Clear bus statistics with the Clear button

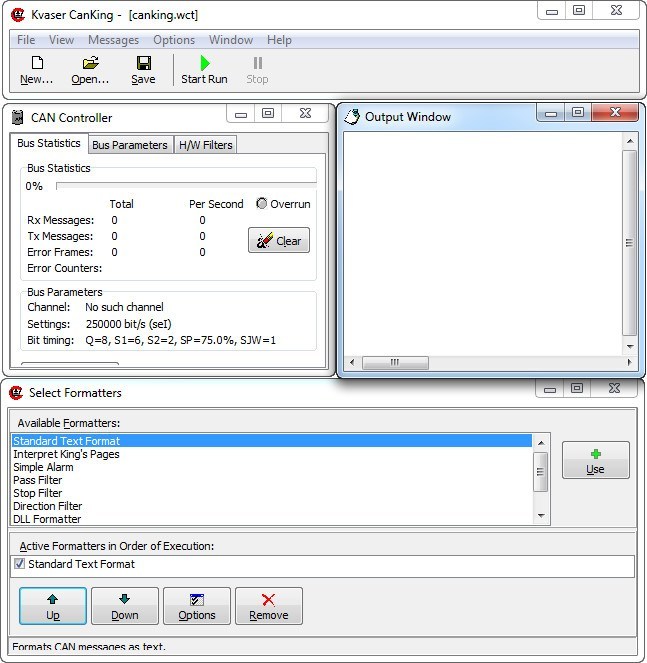coord(279,241)
